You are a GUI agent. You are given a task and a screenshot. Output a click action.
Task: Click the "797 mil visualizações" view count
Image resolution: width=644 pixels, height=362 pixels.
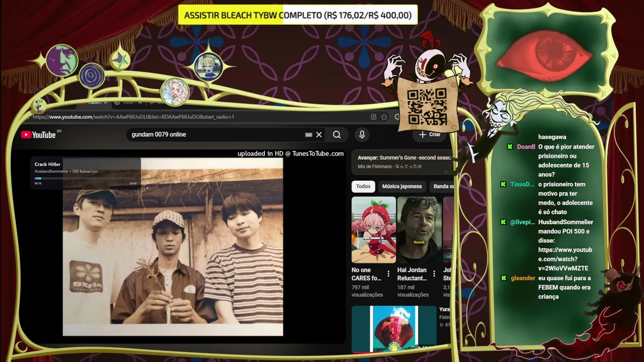(x=367, y=291)
